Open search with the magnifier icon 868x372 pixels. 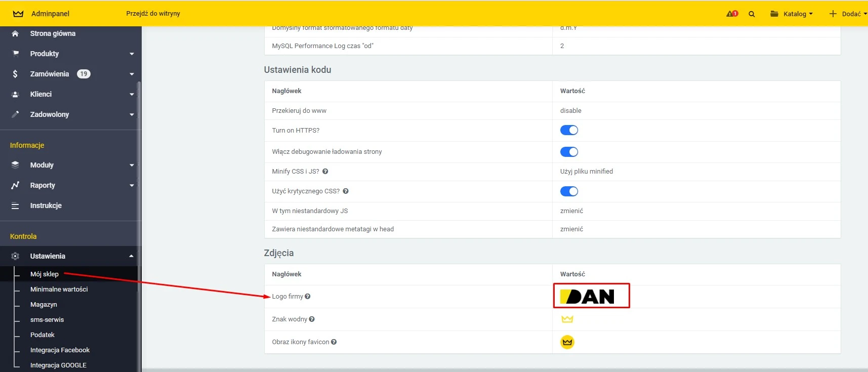pyautogui.click(x=752, y=14)
